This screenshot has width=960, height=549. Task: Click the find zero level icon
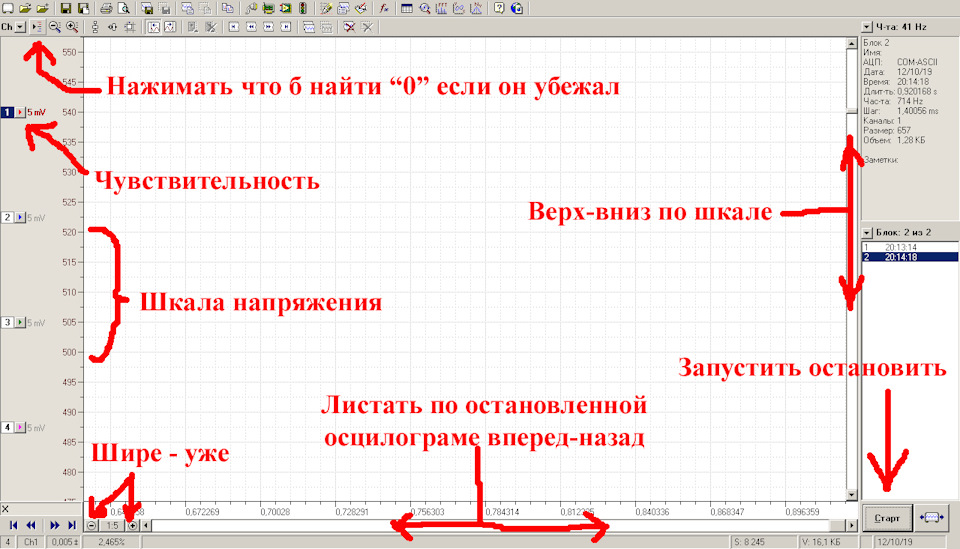coord(38,27)
